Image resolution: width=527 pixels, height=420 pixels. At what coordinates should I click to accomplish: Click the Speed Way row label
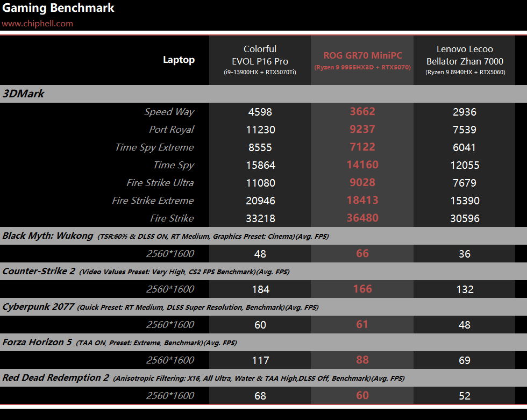pyautogui.click(x=169, y=112)
